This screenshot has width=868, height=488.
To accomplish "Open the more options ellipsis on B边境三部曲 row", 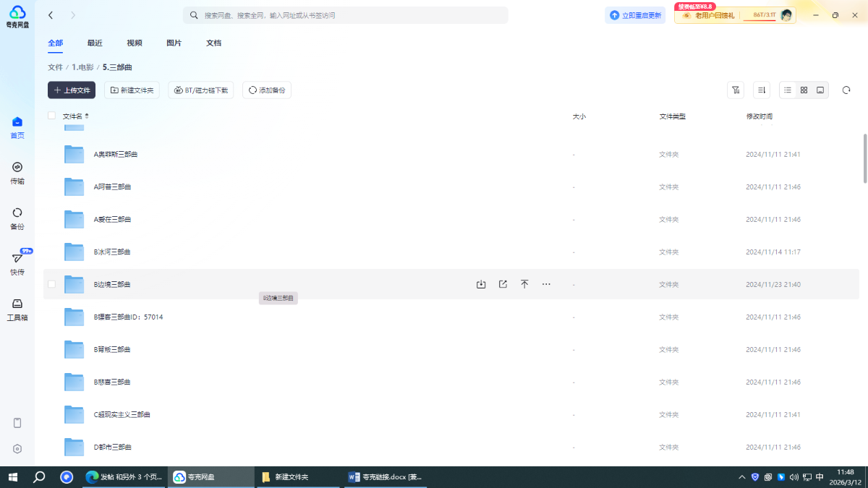I will [546, 284].
